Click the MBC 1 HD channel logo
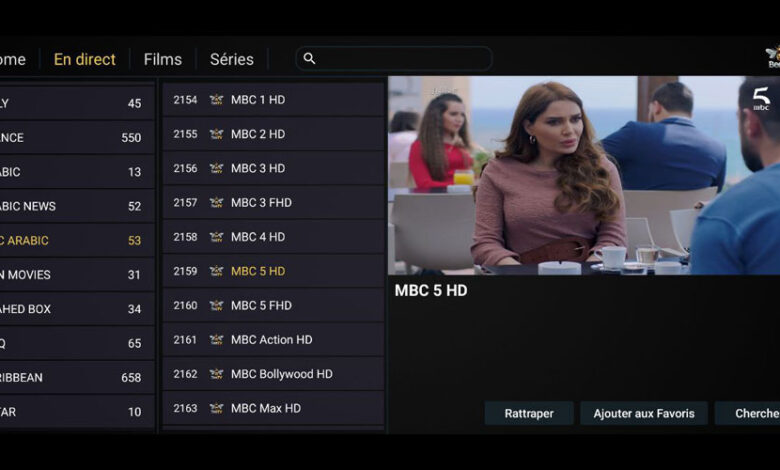780x470 pixels. tap(216, 100)
